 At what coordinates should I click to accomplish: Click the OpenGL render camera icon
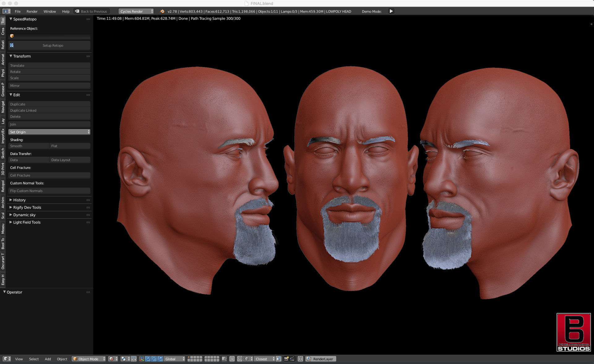coord(287,359)
